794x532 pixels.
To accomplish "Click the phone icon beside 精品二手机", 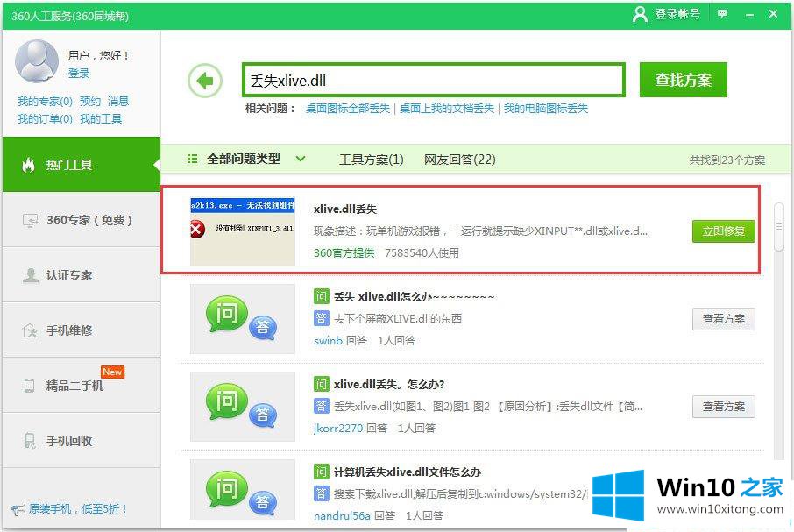I will tap(30, 386).
